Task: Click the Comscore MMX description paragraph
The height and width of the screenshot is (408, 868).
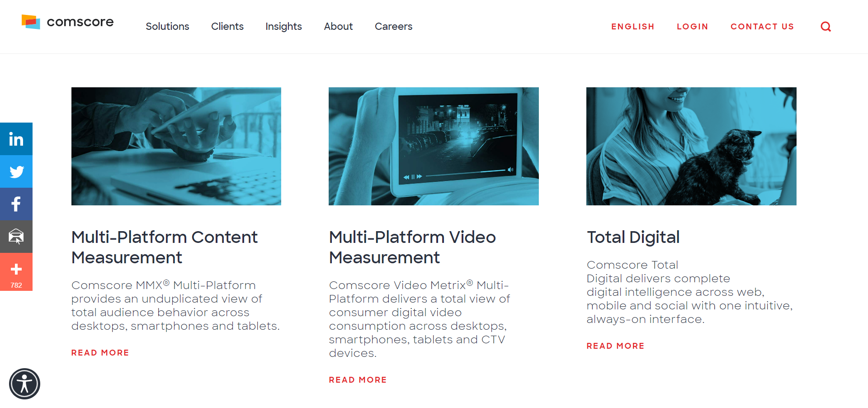Action: point(175,306)
